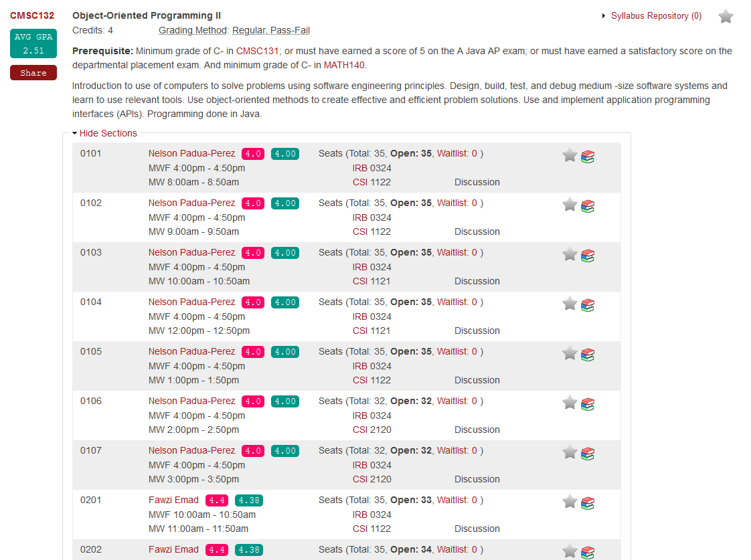
Task: Star section 0103
Action: click(x=570, y=254)
